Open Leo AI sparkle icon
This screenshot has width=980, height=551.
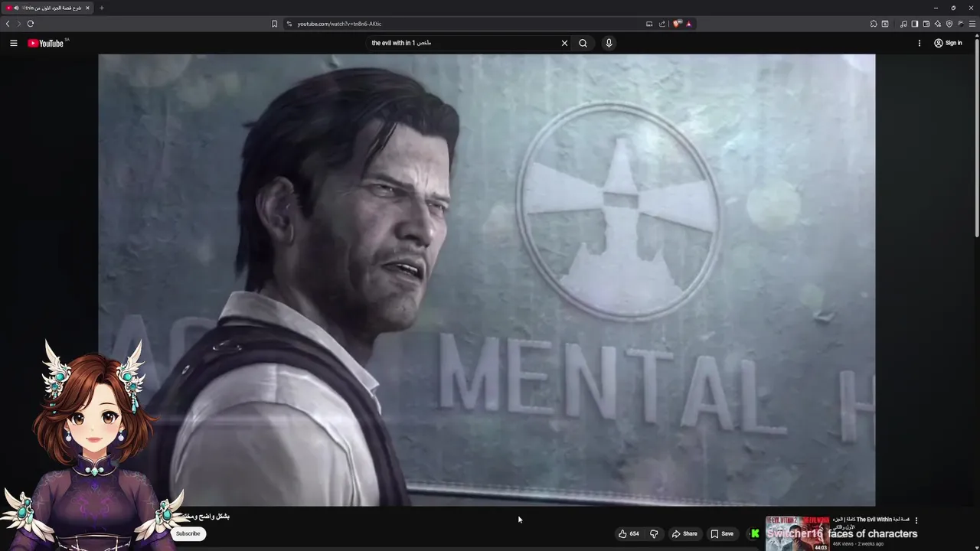[x=937, y=24]
